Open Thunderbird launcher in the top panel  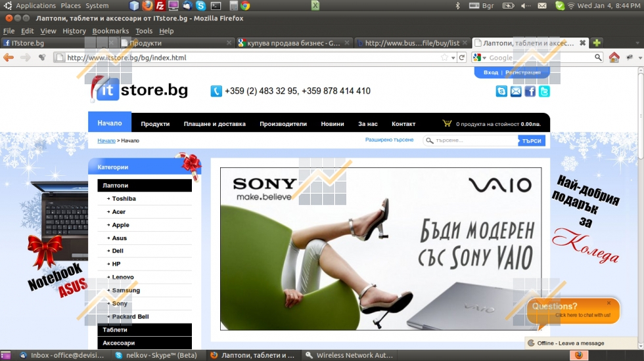coord(187,5)
